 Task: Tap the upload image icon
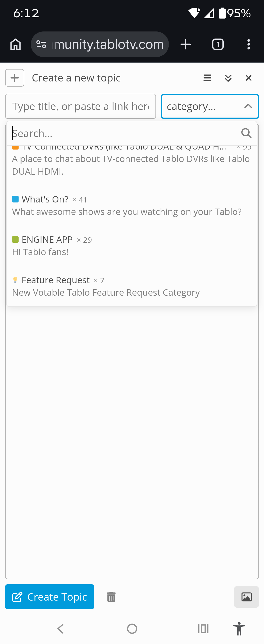point(246,597)
